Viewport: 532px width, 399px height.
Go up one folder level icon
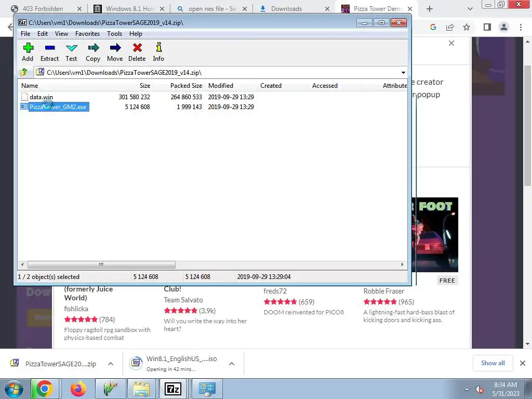point(24,72)
